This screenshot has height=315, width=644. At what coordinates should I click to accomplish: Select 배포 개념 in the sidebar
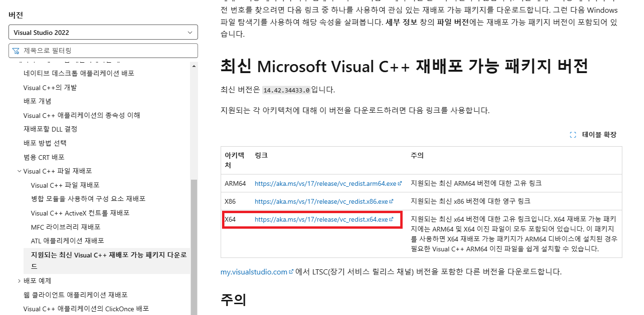[37, 101]
